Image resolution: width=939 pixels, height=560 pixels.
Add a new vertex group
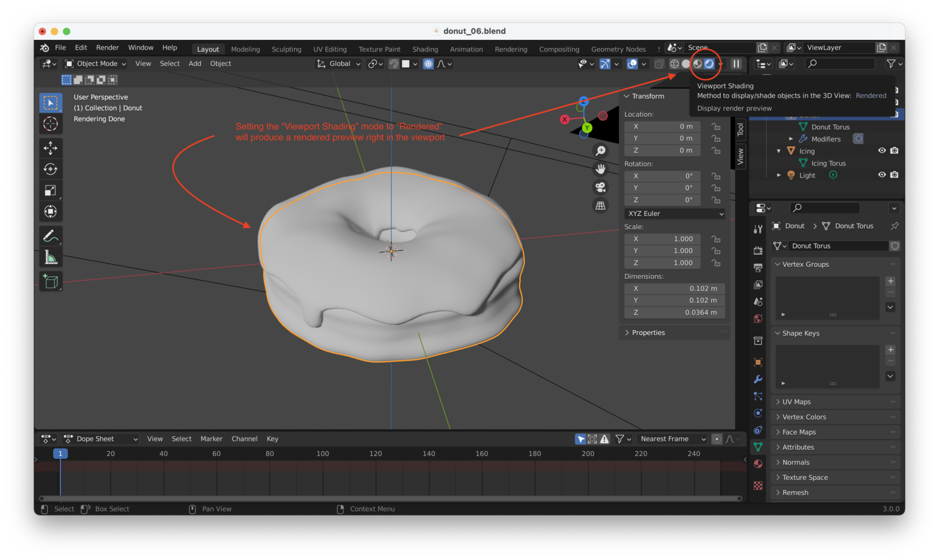click(890, 281)
